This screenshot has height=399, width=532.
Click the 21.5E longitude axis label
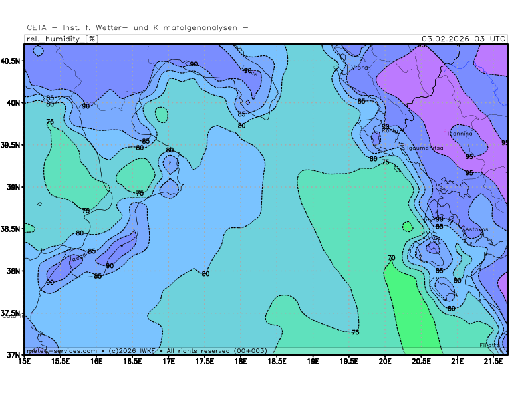[493, 362]
